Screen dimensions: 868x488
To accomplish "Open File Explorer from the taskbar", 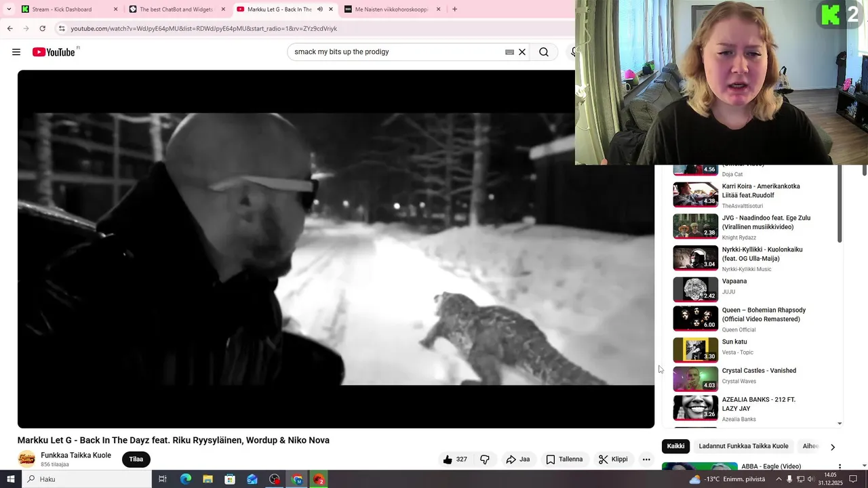I will pyautogui.click(x=208, y=479).
